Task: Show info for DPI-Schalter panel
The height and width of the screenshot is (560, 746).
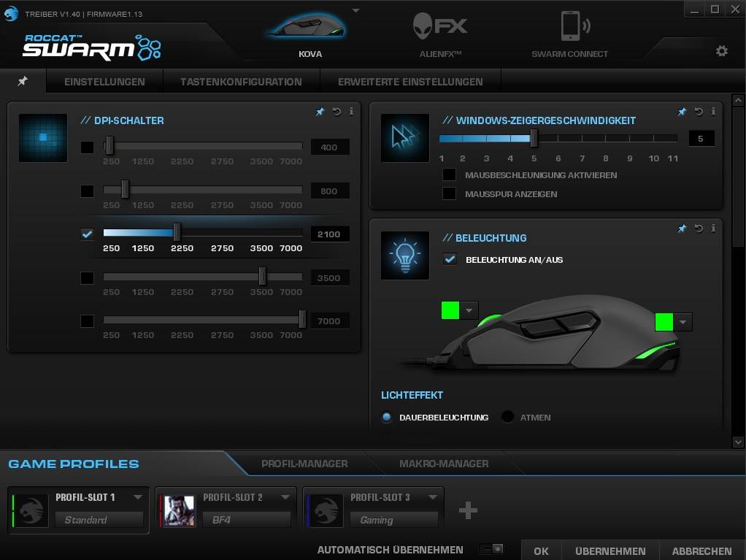Action: click(351, 111)
